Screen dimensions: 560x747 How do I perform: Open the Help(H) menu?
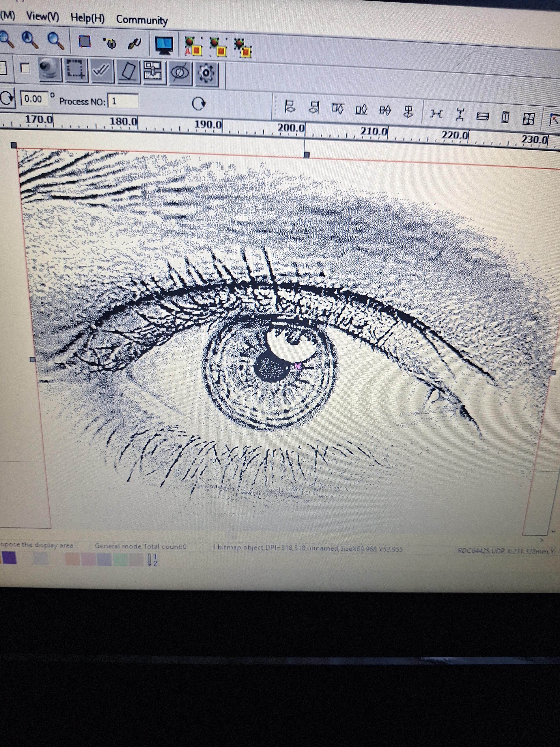pyautogui.click(x=87, y=18)
